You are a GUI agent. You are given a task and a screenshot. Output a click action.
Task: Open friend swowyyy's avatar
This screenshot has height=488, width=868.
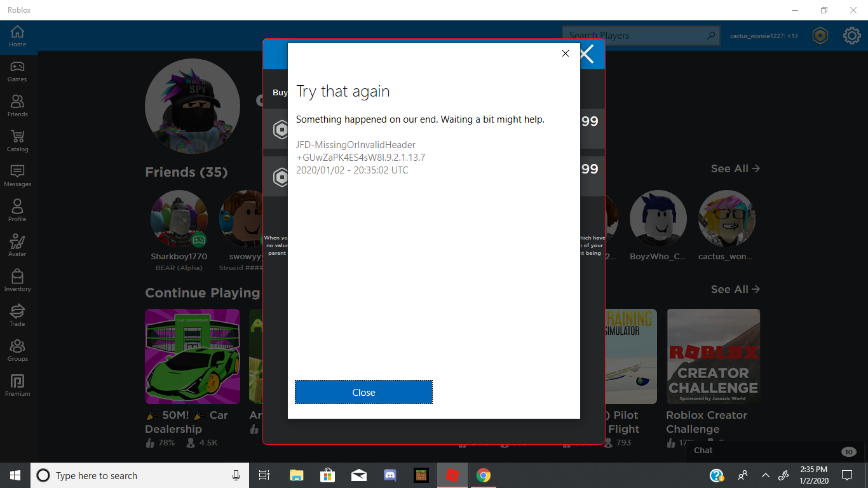click(241, 219)
